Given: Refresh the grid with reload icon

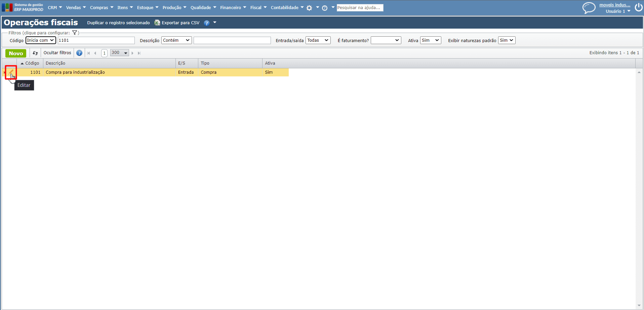Looking at the screenshot, I should pyautogui.click(x=35, y=53).
